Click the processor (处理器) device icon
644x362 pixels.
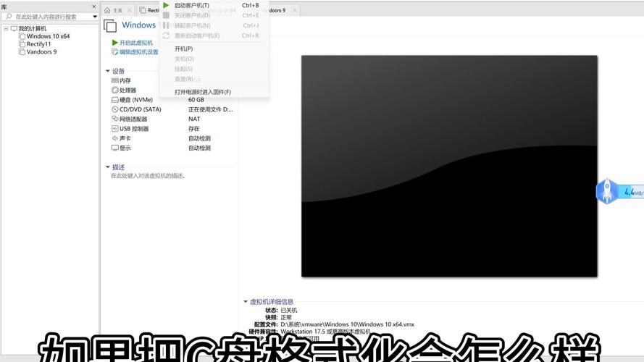pyautogui.click(x=114, y=90)
